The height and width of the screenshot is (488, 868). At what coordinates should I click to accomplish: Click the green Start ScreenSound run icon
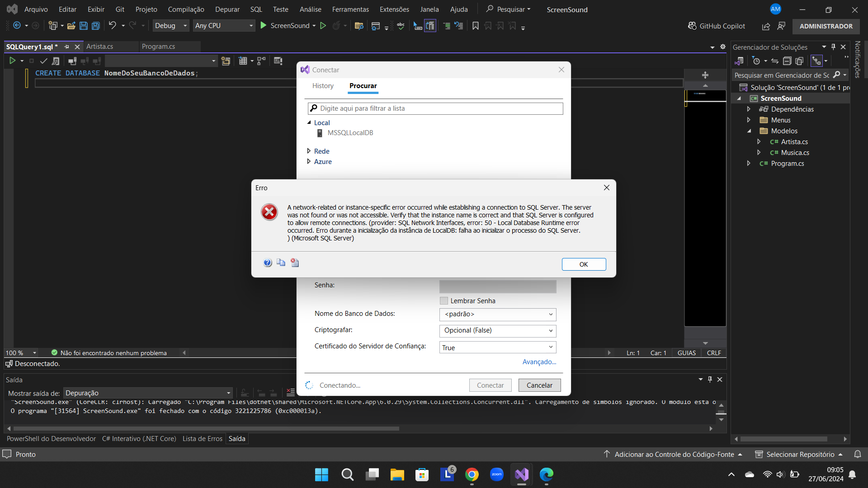click(x=264, y=25)
